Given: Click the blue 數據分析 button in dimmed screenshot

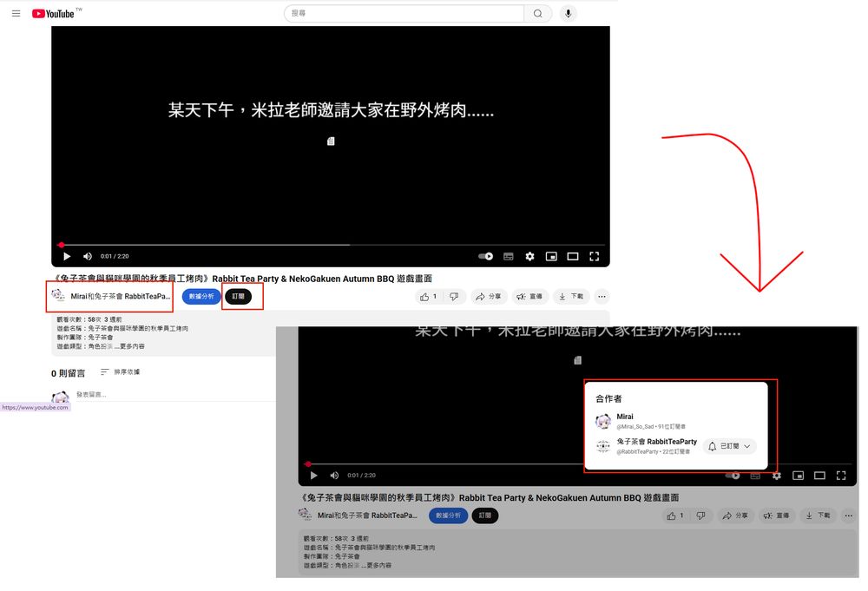Looking at the screenshot, I should [x=449, y=515].
